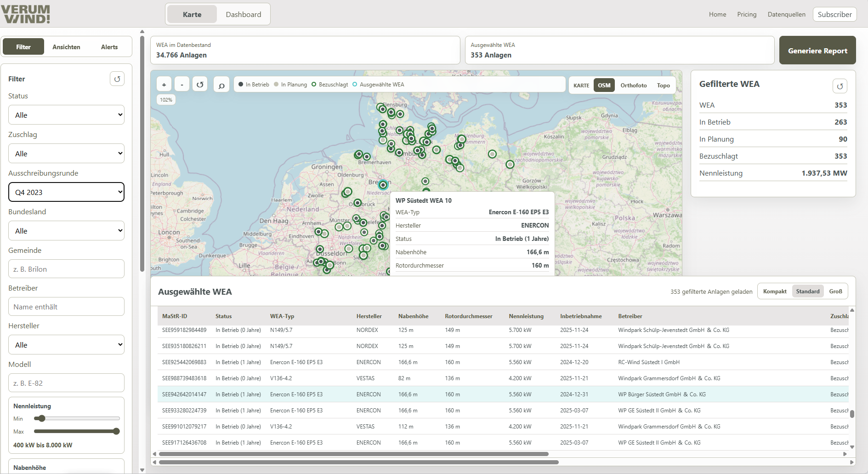The height and width of the screenshot is (474, 868).
Task: Select row SEE959182984489
Action: [x=503, y=330]
